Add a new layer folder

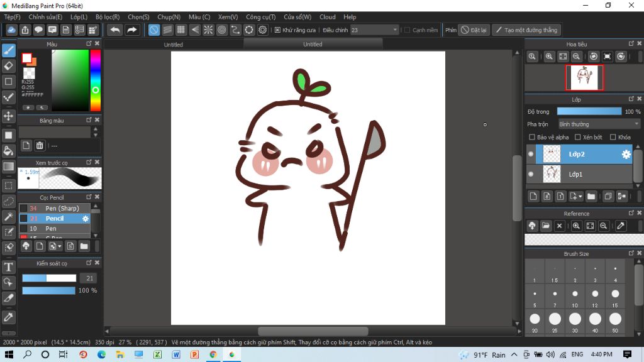point(591,197)
